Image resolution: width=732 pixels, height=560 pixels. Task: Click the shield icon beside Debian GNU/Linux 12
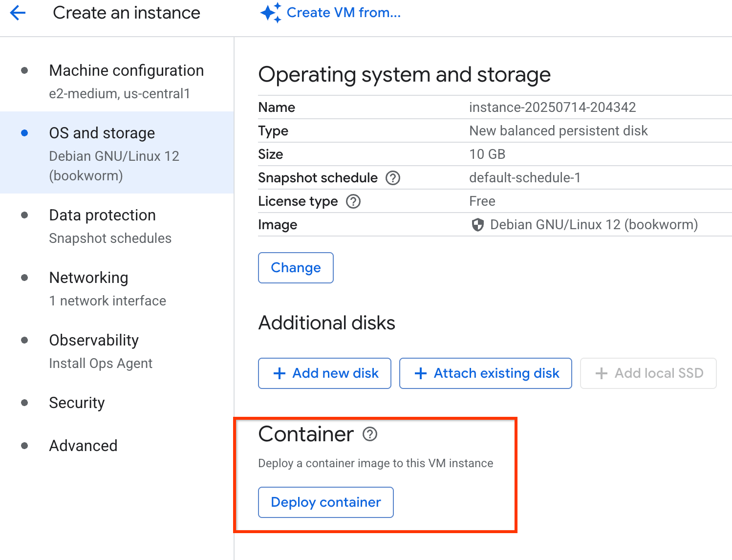(477, 225)
